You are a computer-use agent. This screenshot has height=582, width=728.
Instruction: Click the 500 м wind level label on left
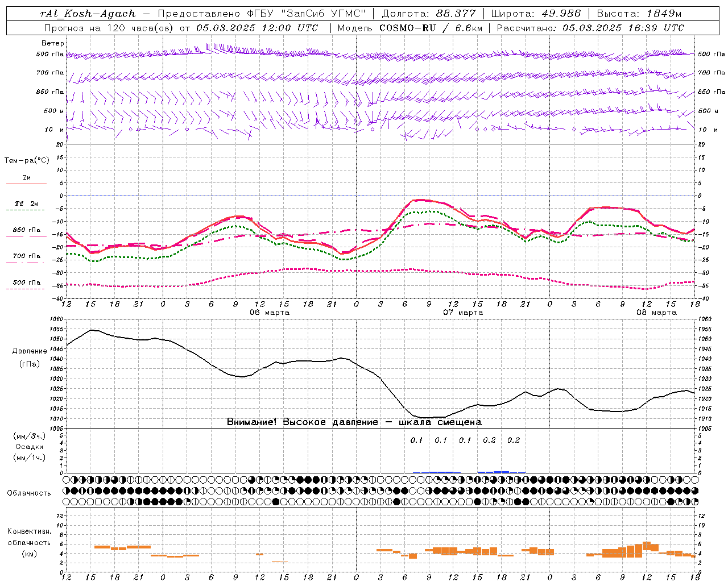click(x=54, y=111)
